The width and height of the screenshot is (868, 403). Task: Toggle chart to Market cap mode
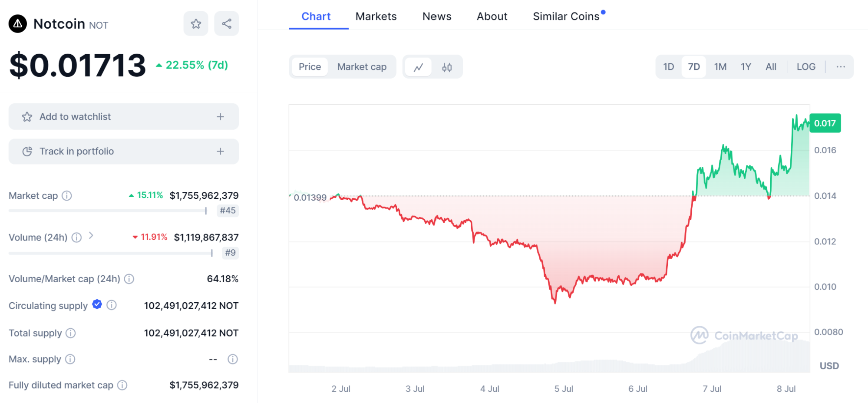(x=362, y=67)
